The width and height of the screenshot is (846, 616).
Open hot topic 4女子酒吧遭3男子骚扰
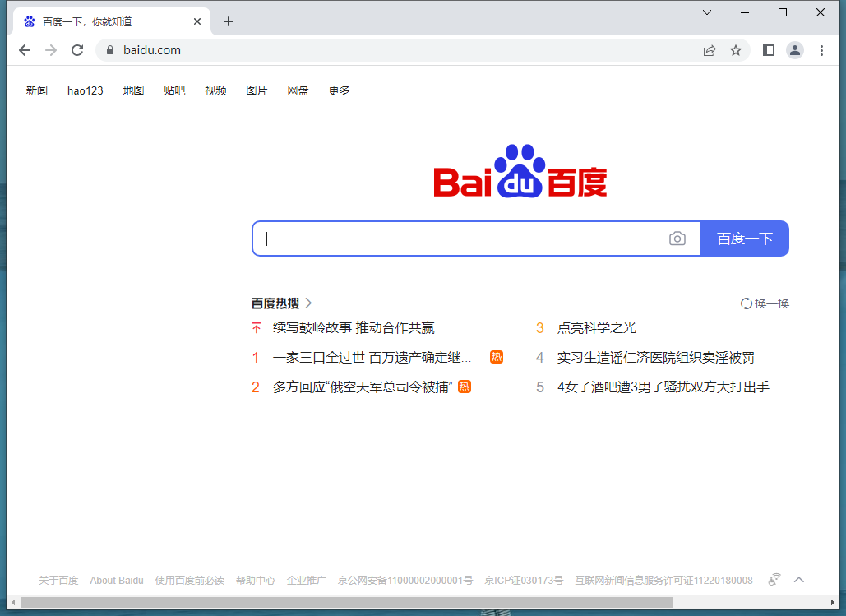pyautogui.click(x=663, y=387)
